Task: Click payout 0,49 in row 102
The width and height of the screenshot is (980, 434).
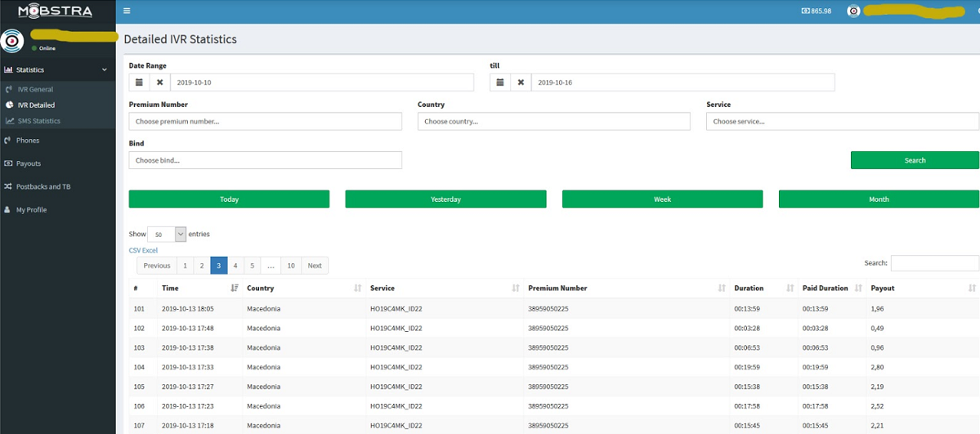Action: pos(878,329)
